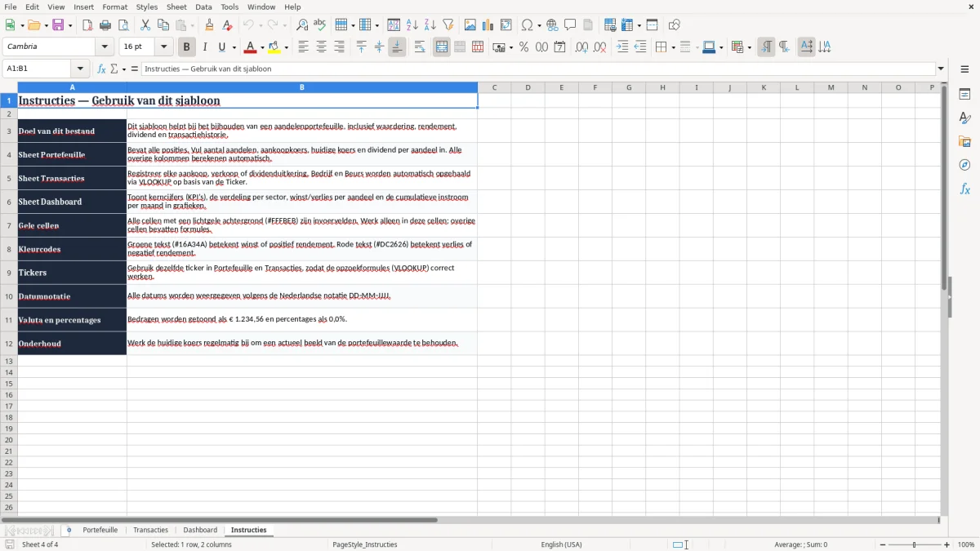Run the spelling check
980x551 pixels.
320,25
